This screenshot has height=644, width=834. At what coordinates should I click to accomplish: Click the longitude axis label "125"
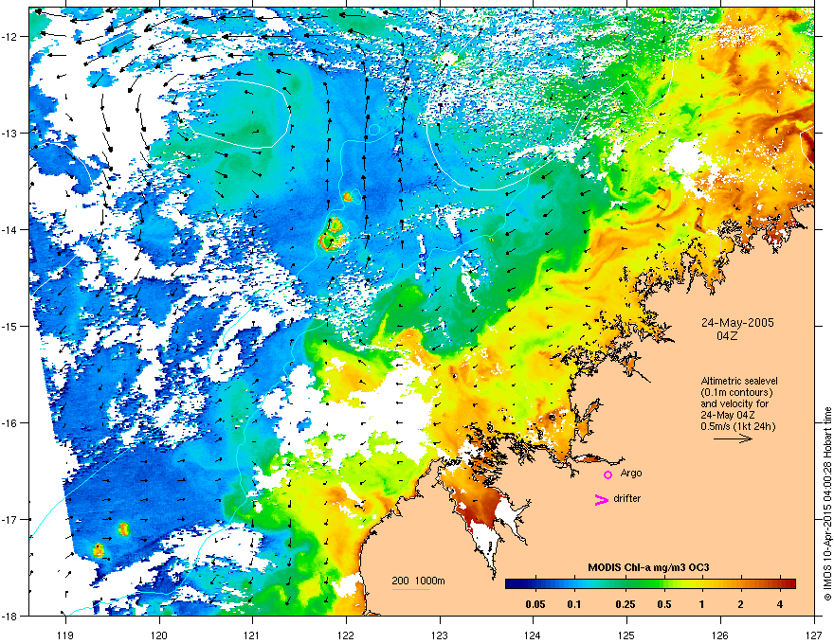pos(626,635)
